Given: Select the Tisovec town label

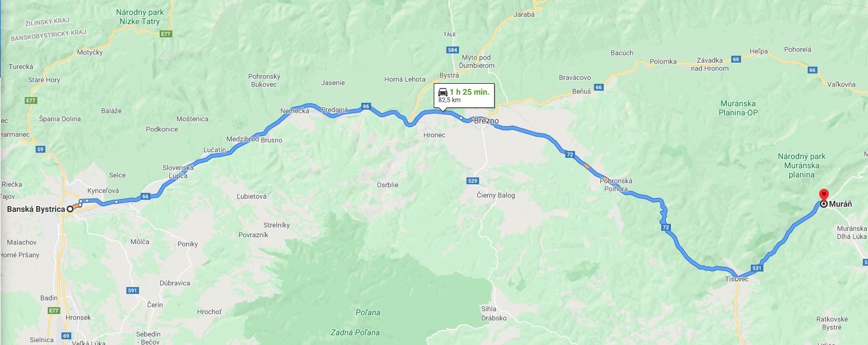Looking at the screenshot, I should click(737, 278).
